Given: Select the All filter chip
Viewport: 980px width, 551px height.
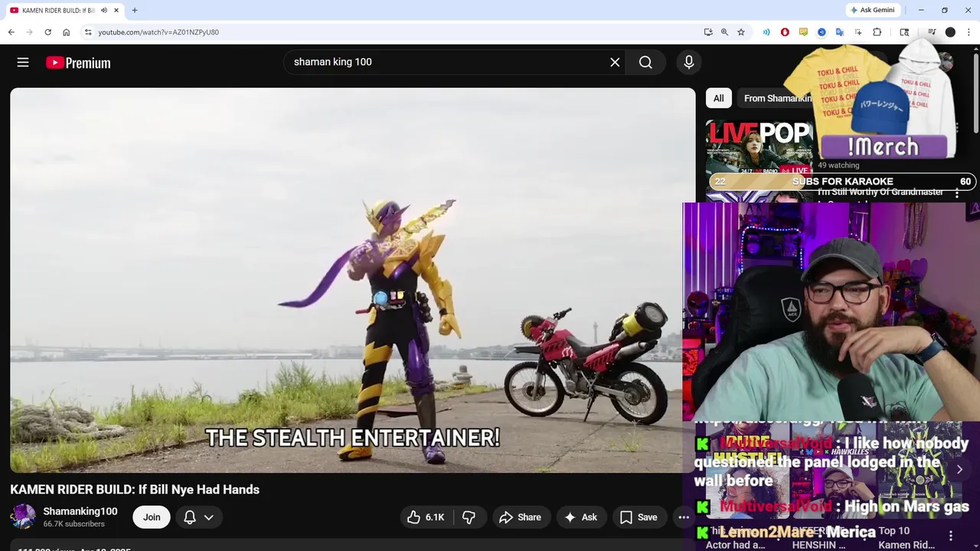Looking at the screenshot, I should (x=718, y=98).
